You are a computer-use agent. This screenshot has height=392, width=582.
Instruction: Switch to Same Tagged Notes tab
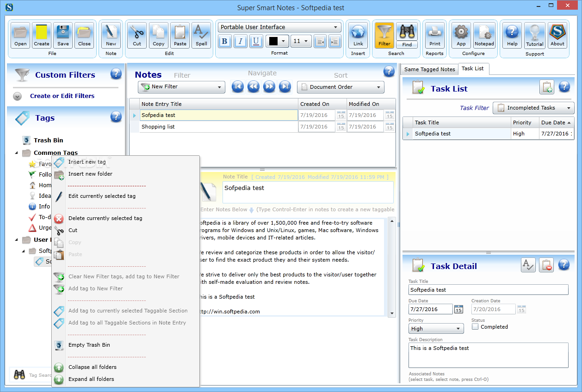[x=429, y=69]
